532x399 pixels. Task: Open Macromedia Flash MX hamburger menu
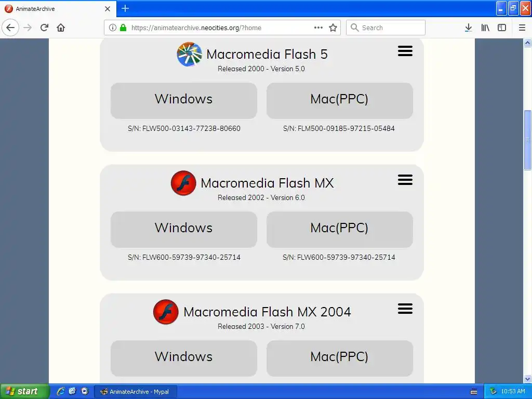tap(405, 180)
